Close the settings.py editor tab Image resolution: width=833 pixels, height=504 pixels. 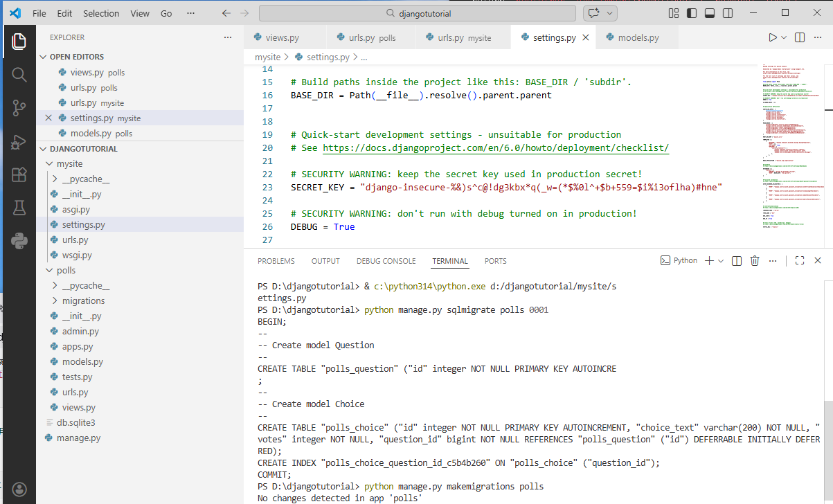click(x=586, y=37)
